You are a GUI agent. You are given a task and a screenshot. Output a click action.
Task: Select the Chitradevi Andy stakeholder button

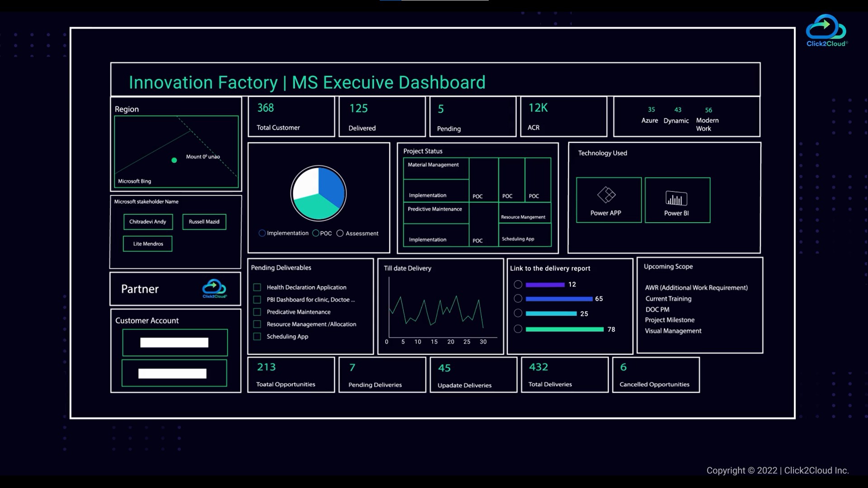147,221
